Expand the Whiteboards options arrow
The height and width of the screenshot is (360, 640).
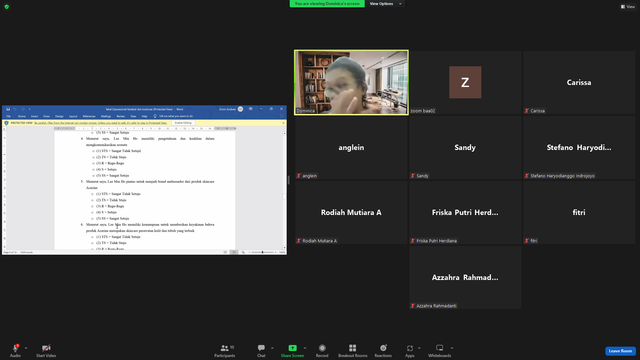click(451, 348)
